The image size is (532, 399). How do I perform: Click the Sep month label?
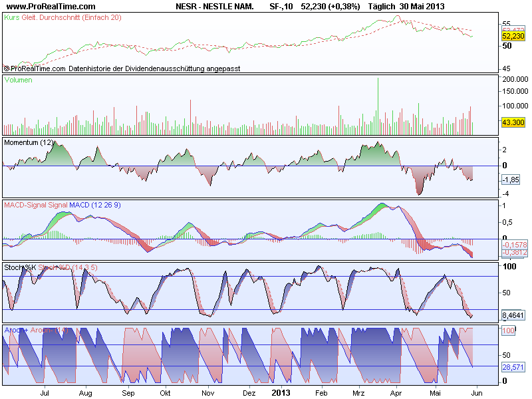(x=128, y=393)
